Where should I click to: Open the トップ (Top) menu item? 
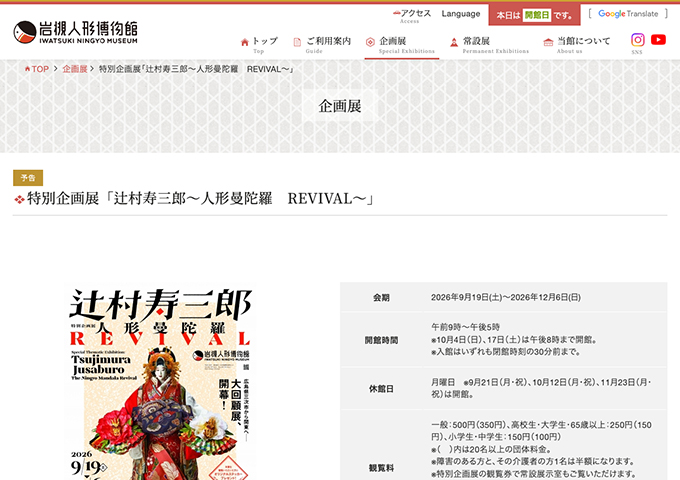click(x=259, y=45)
